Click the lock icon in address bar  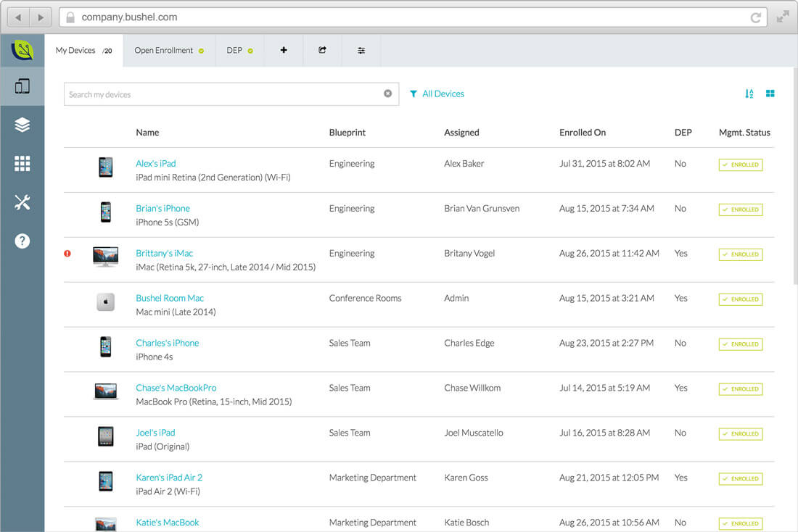pos(70,17)
